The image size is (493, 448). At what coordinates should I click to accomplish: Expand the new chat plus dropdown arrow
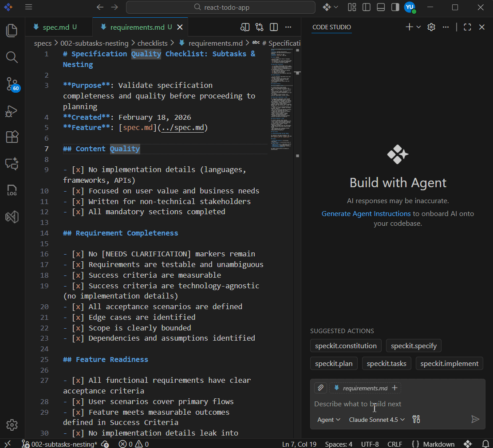click(418, 27)
